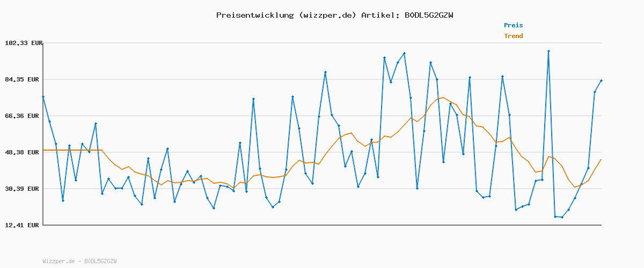Click the second price data point from the left
Screen dimensions: 644x268
(49, 122)
